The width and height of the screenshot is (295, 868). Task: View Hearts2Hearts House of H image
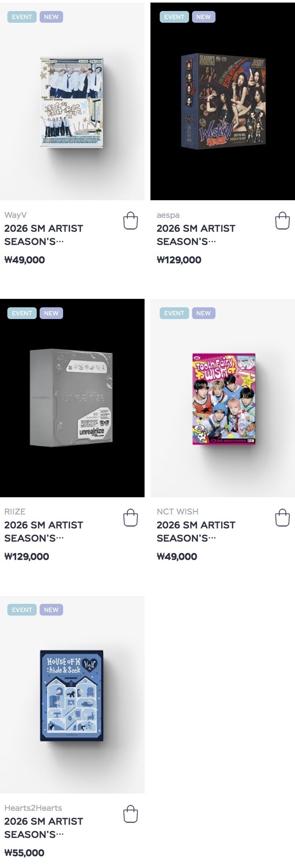coord(72,695)
